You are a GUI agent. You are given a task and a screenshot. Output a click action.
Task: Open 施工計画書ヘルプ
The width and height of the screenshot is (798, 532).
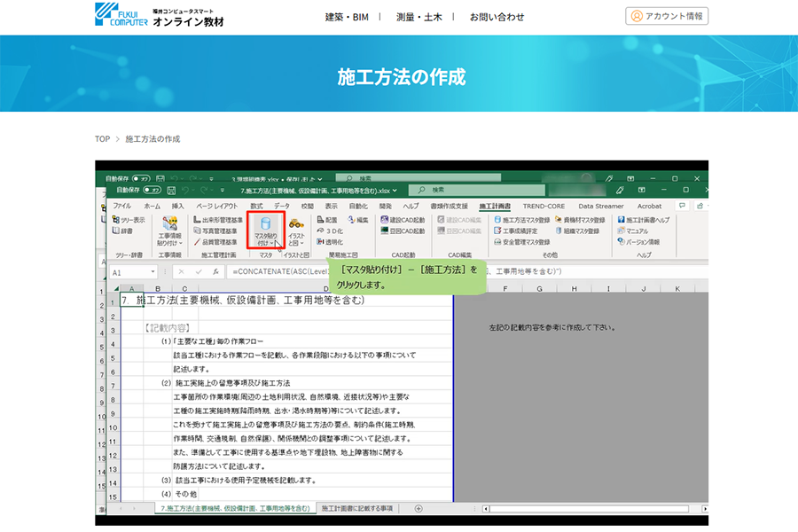pyautogui.click(x=644, y=218)
